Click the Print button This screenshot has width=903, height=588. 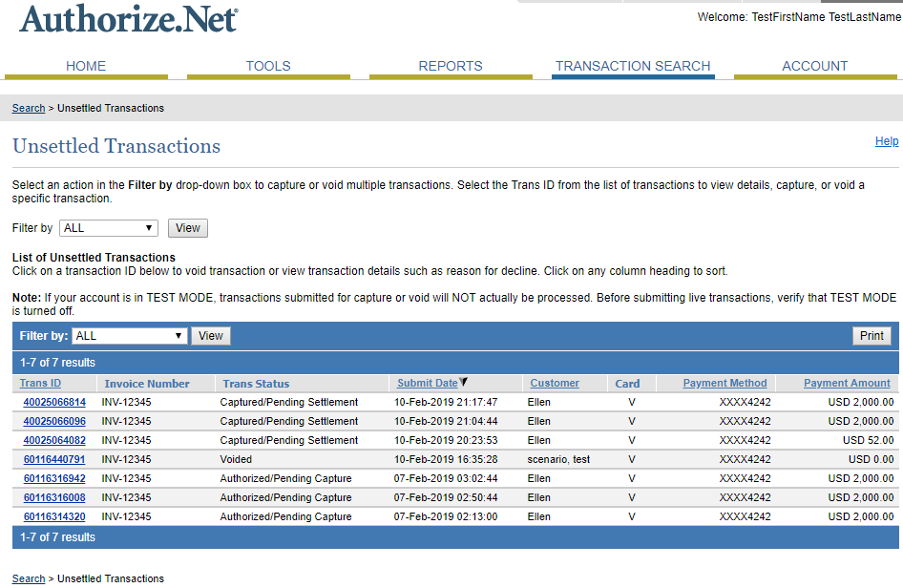(871, 336)
